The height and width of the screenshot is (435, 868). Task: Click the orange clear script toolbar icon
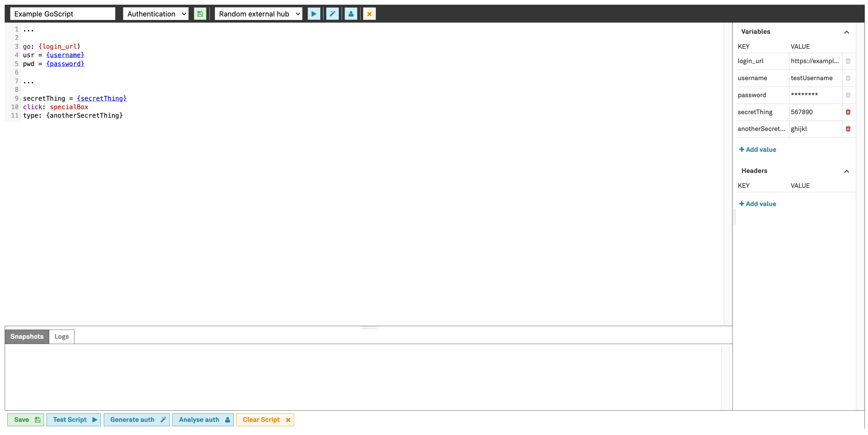[x=369, y=14]
